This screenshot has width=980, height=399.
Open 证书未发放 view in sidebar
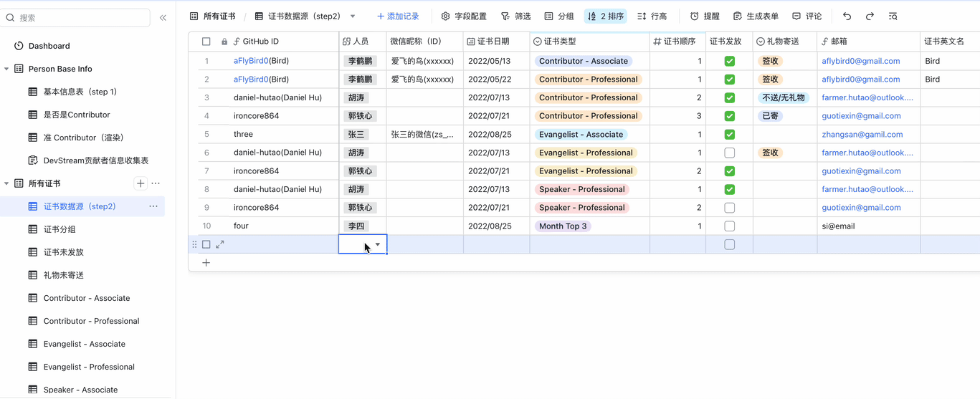tap(64, 252)
